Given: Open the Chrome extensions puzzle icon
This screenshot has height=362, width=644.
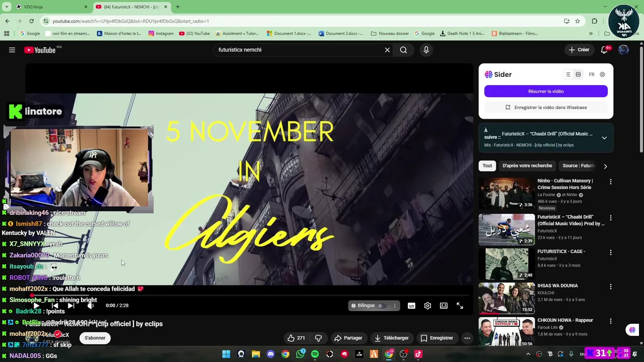Looking at the screenshot, I should point(595,21).
